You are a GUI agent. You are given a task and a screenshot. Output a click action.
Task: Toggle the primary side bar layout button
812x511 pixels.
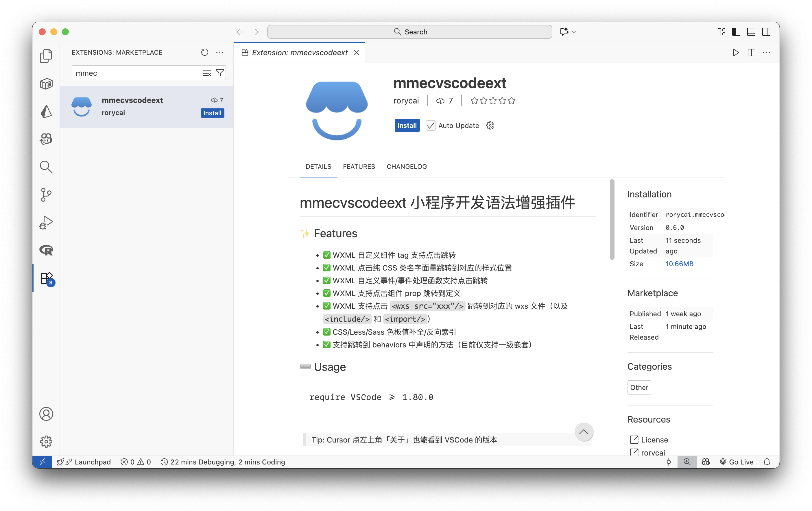pos(736,32)
